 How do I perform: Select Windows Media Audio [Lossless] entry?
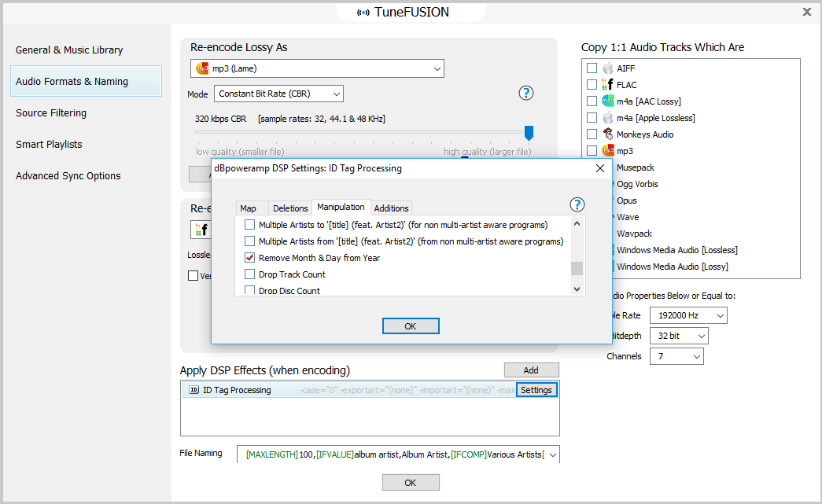tap(676, 250)
